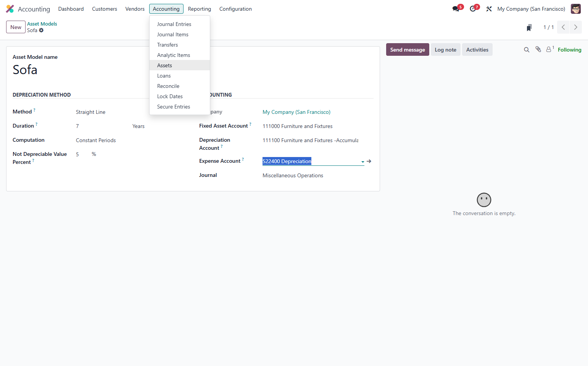588x366 pixels.
Task: Go back to Asset Models breadcrumb
Action: click(42, 24)
